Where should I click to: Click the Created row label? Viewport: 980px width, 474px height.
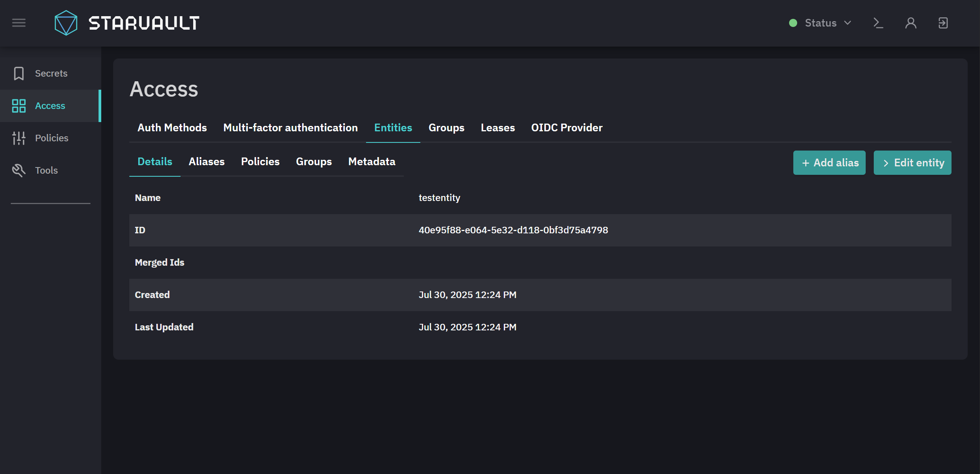pos(152,295)
